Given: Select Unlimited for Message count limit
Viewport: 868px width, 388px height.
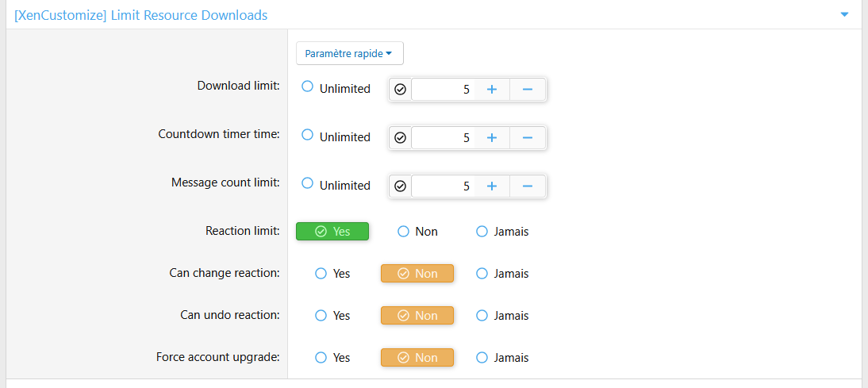Looking at the screenshot, I should (x=308, y=184).
